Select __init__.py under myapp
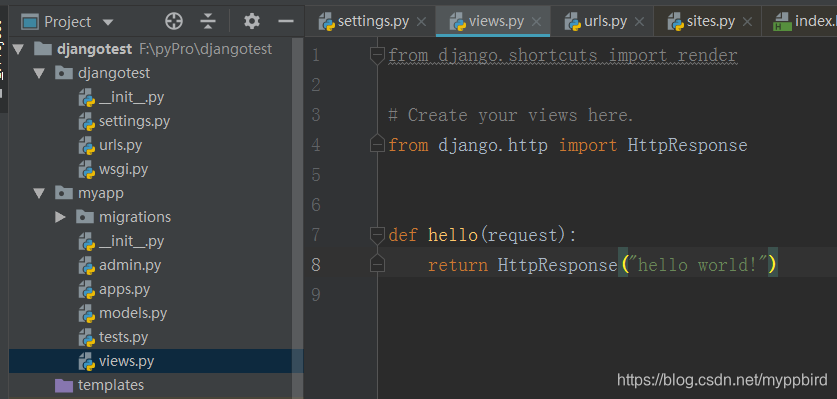This screenshot has height=399, width=837. [x=131, y=241]
